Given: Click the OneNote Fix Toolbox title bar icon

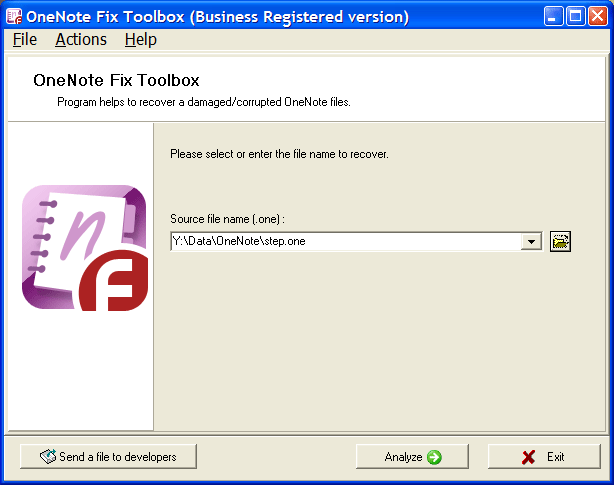Looking at the screenshot, I should (14, 16).
